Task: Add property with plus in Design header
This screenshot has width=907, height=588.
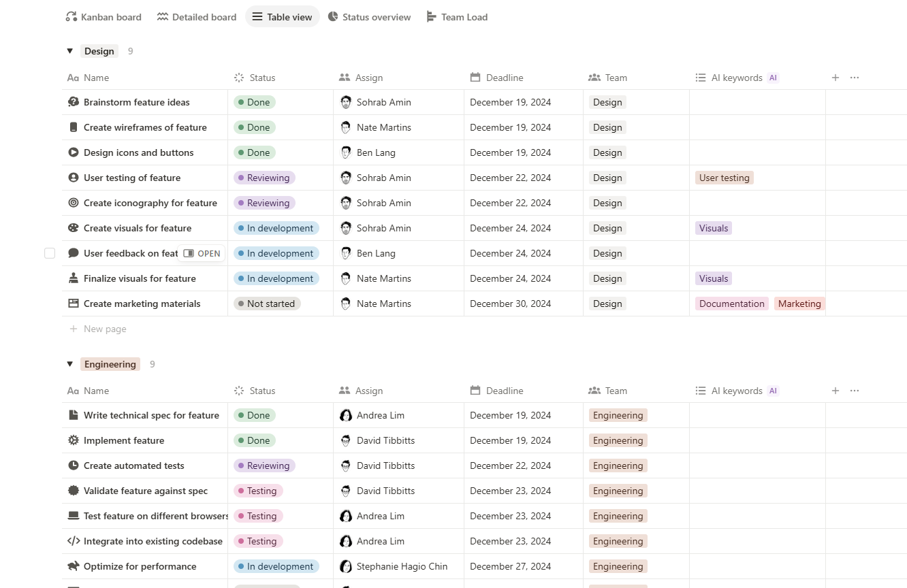Action: click(836, 78)
